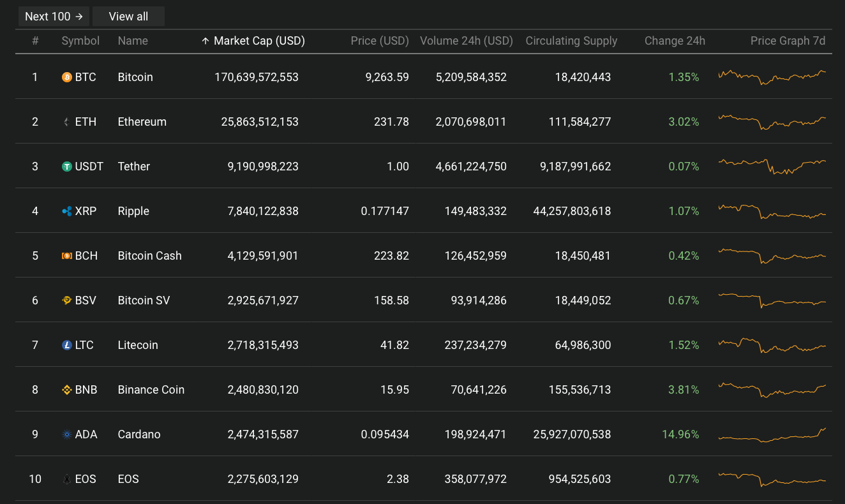Open the Cardano name link

coord(139,434)
